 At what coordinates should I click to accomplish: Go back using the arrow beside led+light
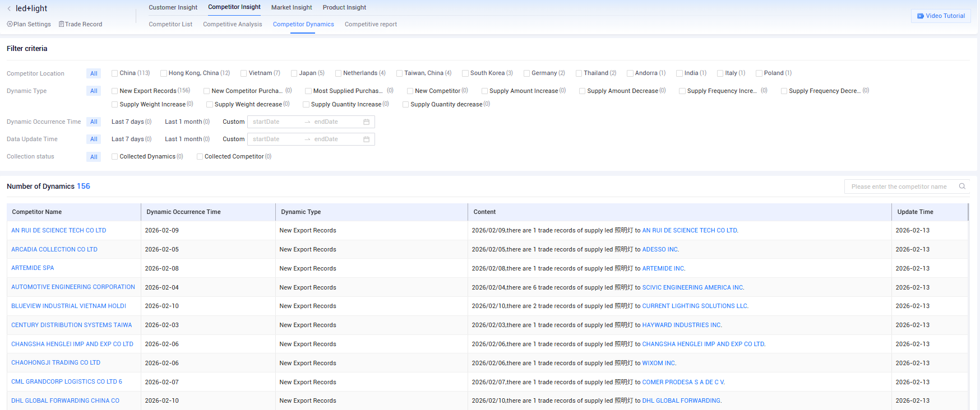coord(9,8)
